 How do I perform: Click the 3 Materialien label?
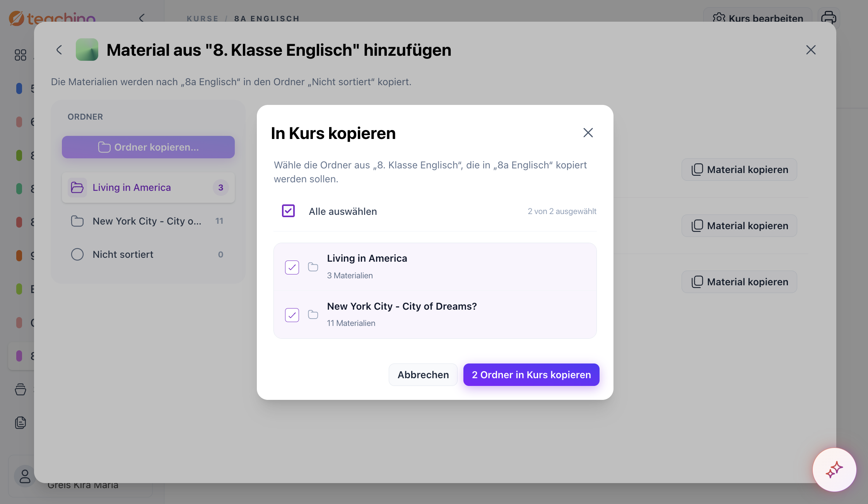pos(350,276)
